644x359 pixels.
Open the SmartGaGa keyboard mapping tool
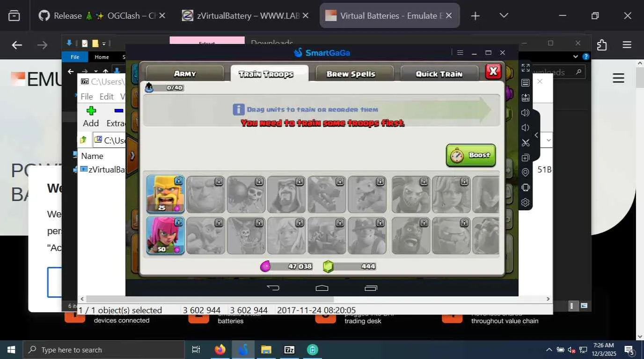526,83
